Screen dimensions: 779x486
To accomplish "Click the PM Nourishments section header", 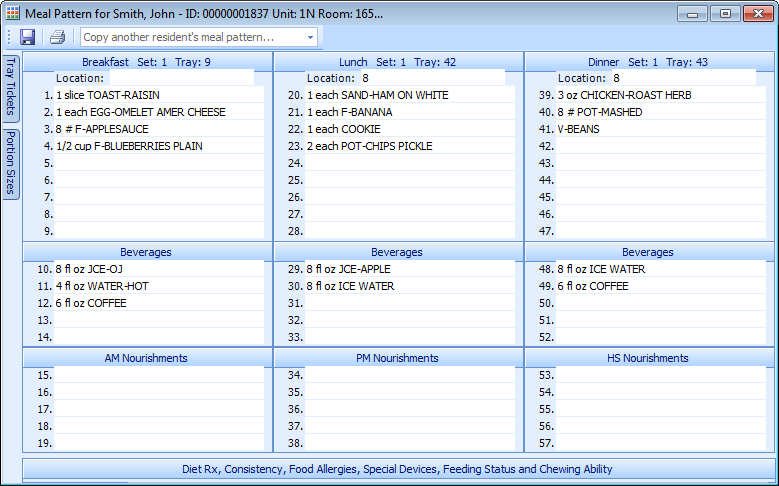I will pyautogui.click(x=397, y=358).
